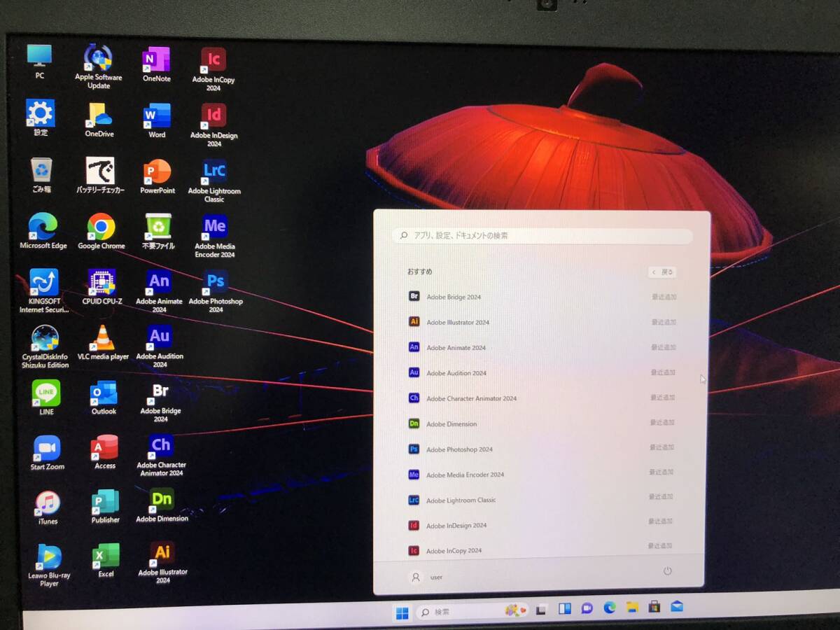Open Adobe Illustrator 2024 in recommended list

pyautogui.click(x=542, y=322)
